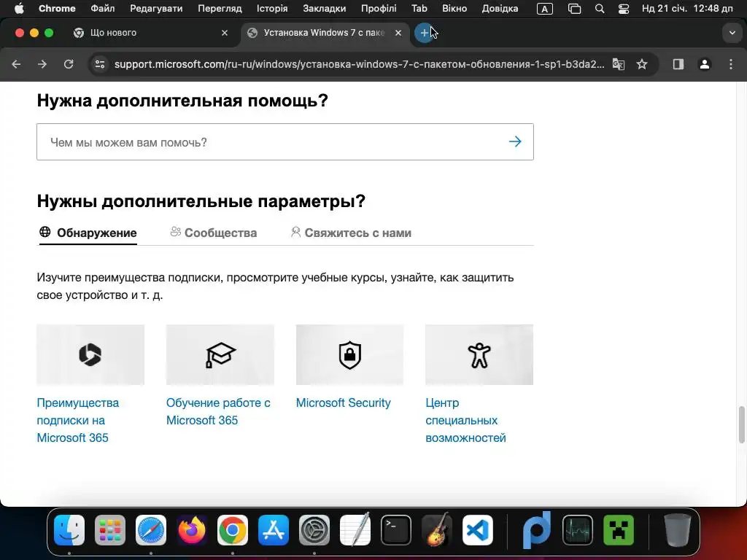Open Stage Manager / window icon in menu bar

[575, 9]
